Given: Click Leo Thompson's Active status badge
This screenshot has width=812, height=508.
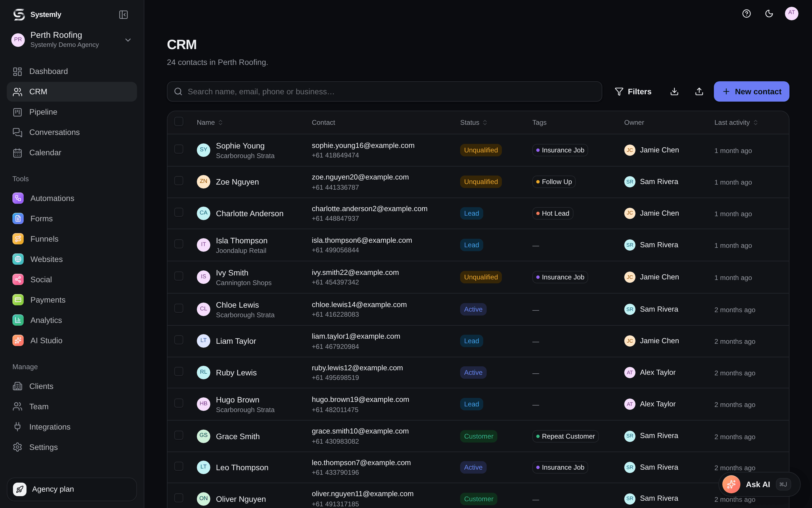Looking at the screenshot, I should click(x=473, y=467).
